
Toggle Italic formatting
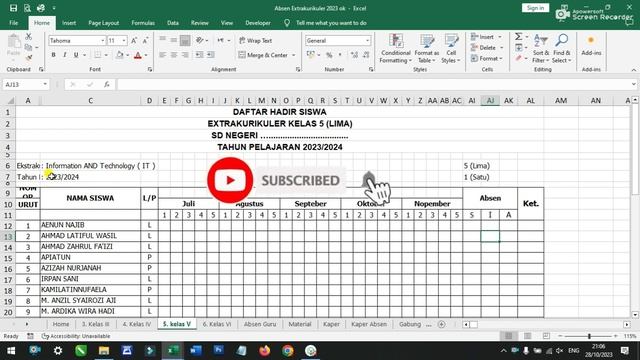pos(64,55)
